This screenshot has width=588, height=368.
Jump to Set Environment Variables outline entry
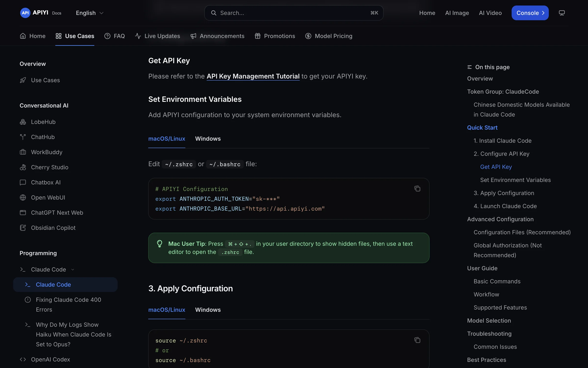tap(515, 180)
